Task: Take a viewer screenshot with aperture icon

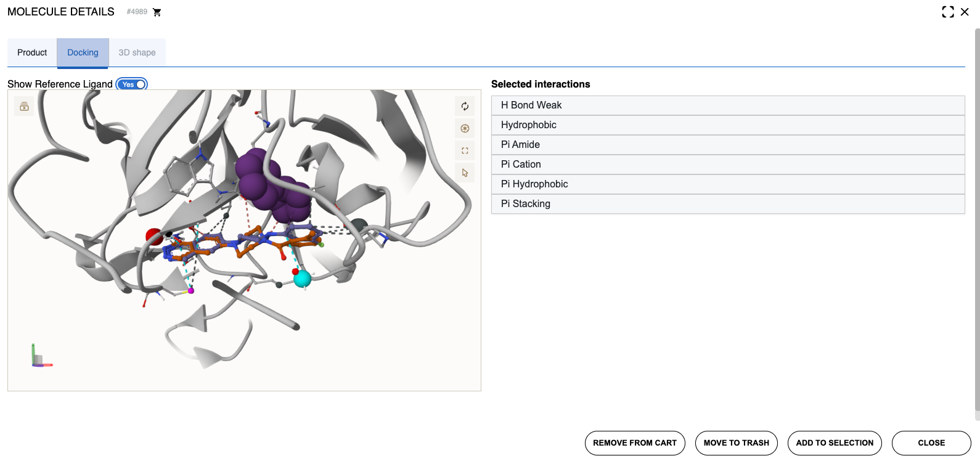Action: (x=465, y=129)
